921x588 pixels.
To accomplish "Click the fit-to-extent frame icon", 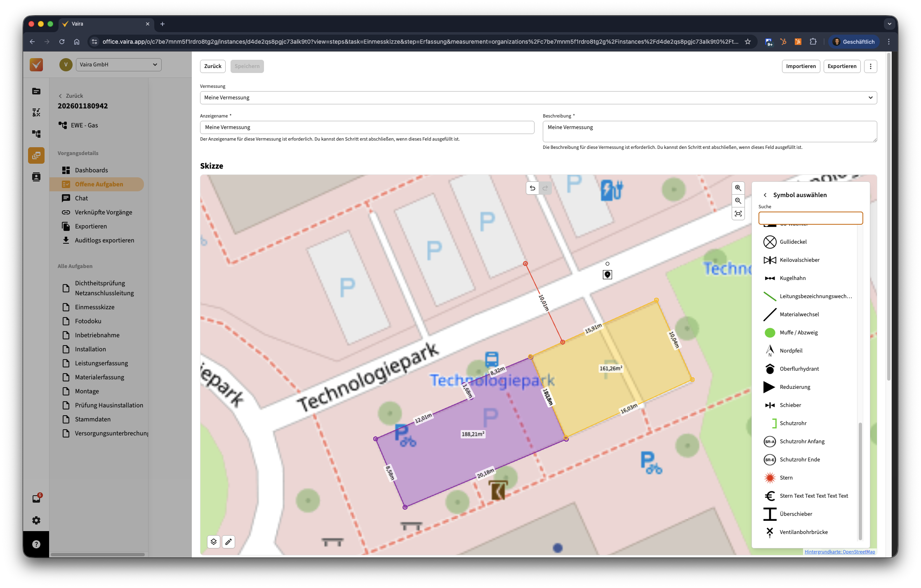I will 738,214.
